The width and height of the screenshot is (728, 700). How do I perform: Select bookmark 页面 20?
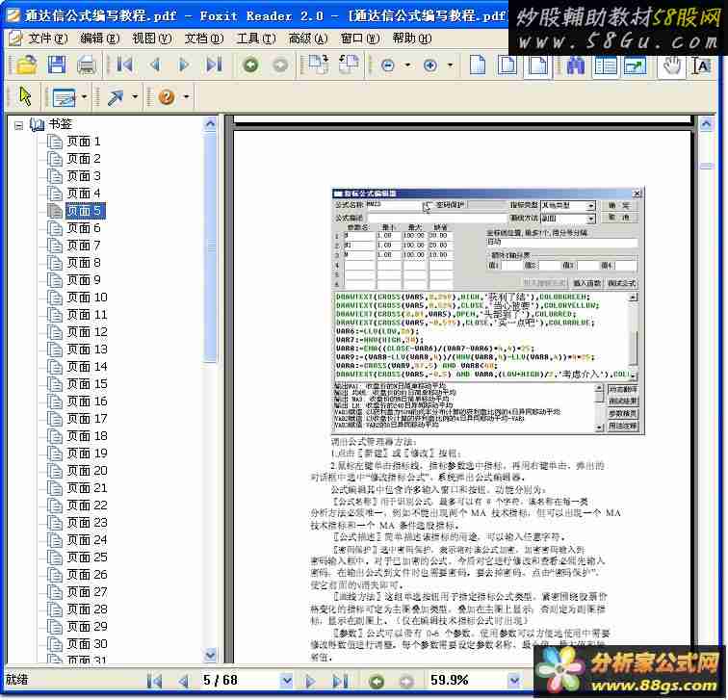coord(87,471)
